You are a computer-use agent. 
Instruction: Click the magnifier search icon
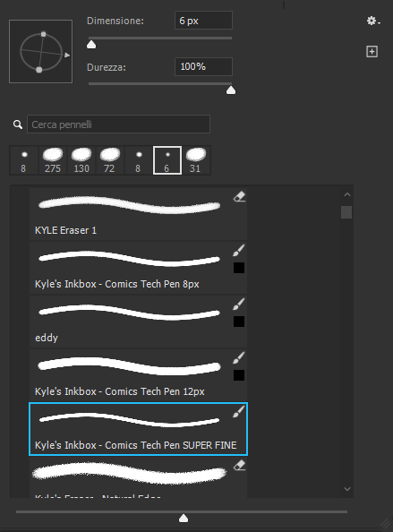pyautogui.click(x=18, y=124)
